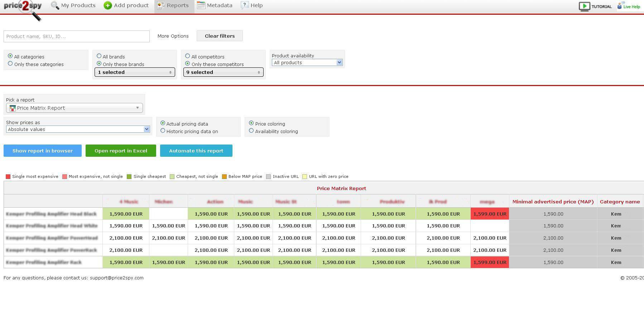Click red 1,599.00 EUR cell in Rack row

(490, 262)
